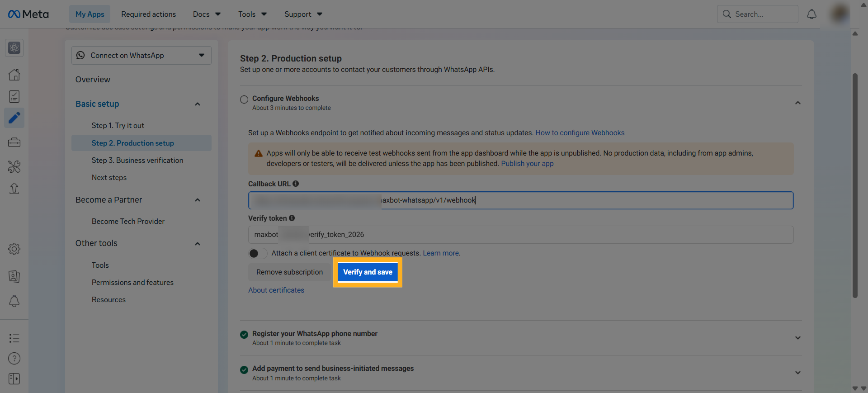Open Permissions and features
The width and height of the screenshot is (868, 393).
pos(132,282)
